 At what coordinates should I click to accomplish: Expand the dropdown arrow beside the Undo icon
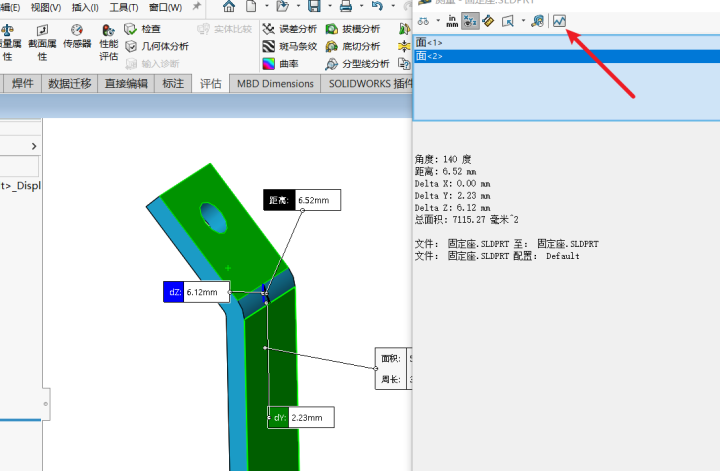click(393, 6)
